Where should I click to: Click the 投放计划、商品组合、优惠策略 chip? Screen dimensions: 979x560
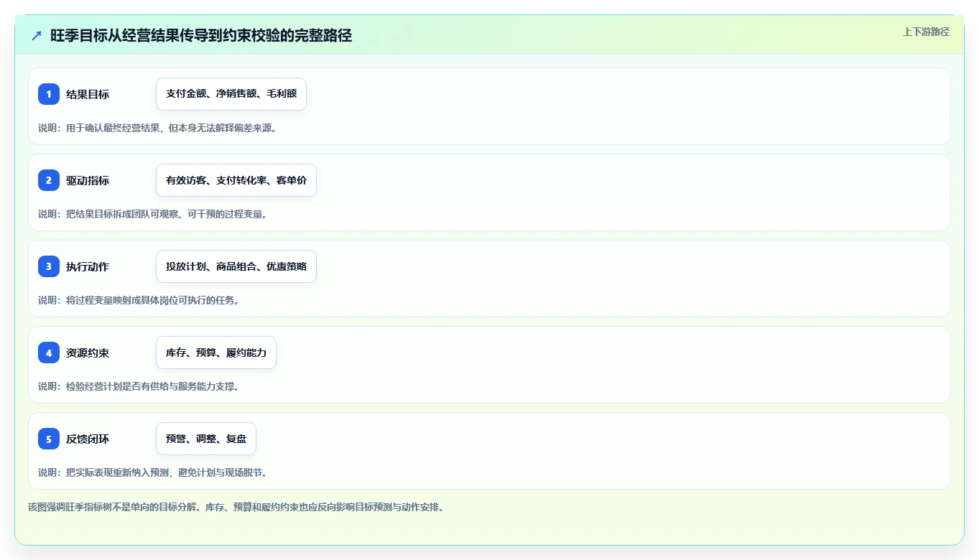pyautogui.click(x=236, y=266)
